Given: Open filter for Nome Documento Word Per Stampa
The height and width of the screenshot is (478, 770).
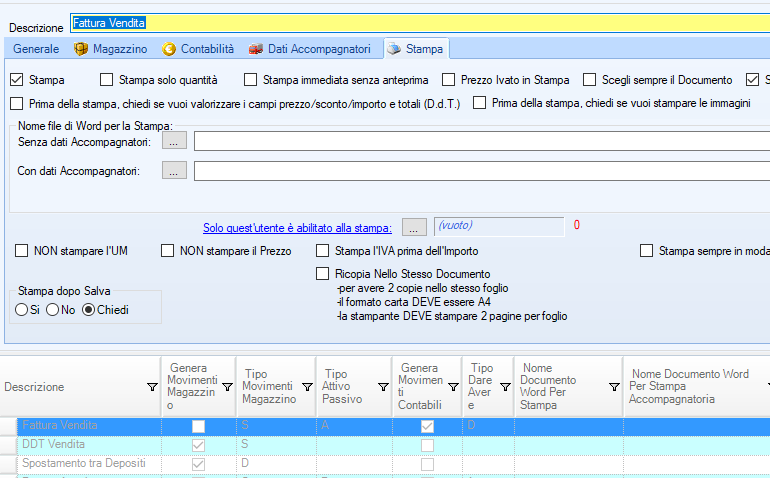Looking at the screenshot, I should pyautogui.click(x=614, y=387).
